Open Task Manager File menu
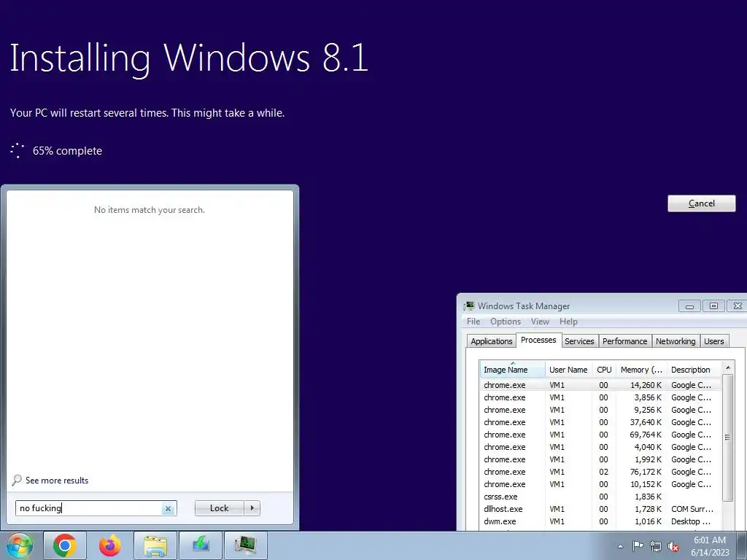 [x=473, y=322]
